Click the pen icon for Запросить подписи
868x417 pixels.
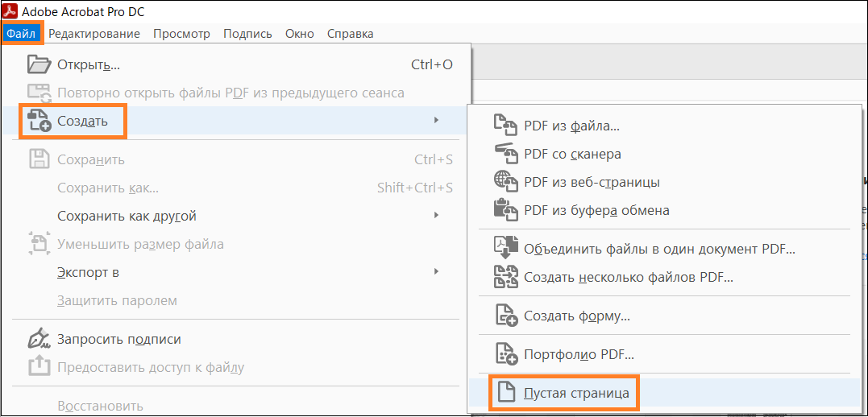pyautogui.click(x=39, y=339)
